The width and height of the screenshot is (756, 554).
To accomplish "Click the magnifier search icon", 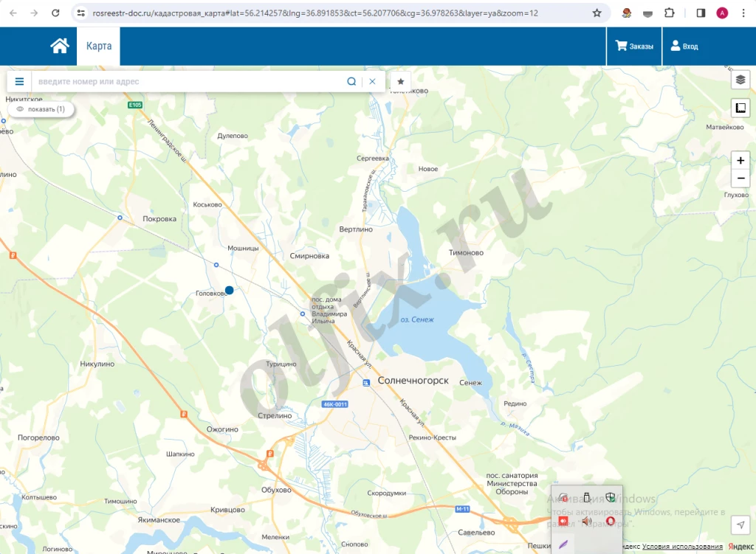I will [351, 81].
